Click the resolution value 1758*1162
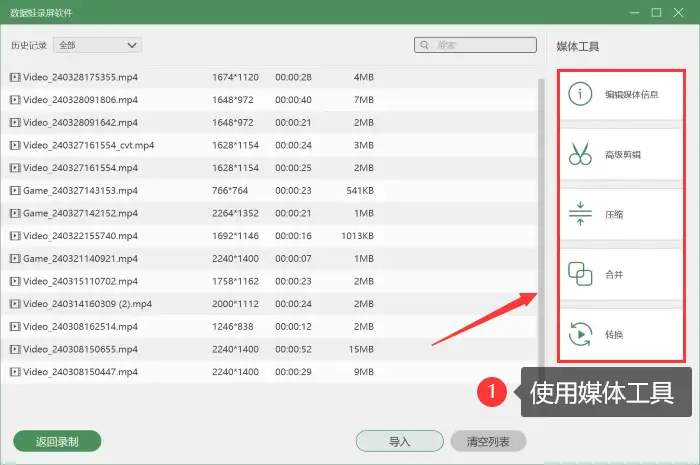 235,281
